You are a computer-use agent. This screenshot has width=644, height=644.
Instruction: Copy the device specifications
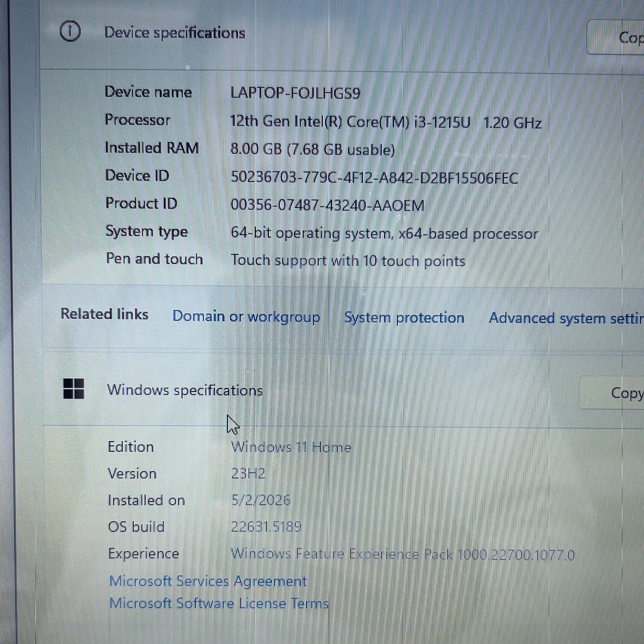pos(616,37)
